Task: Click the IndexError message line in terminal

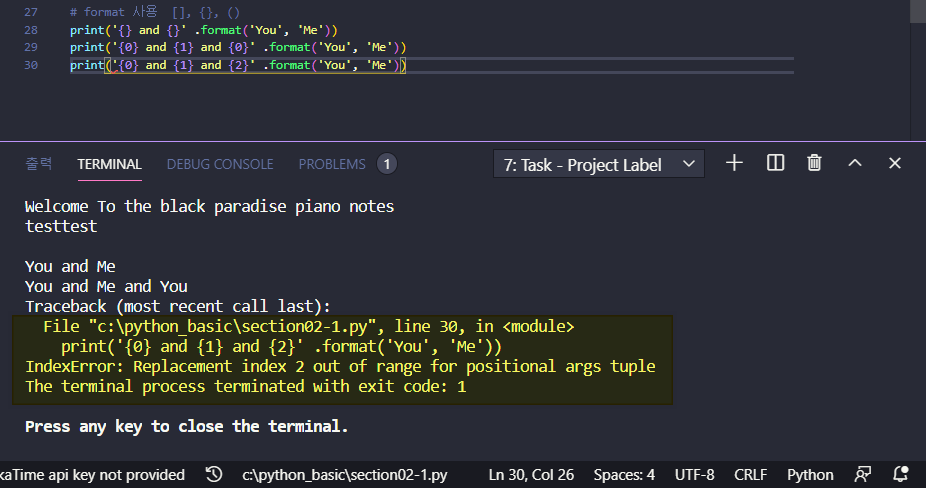Action: (x=340, y=366)
